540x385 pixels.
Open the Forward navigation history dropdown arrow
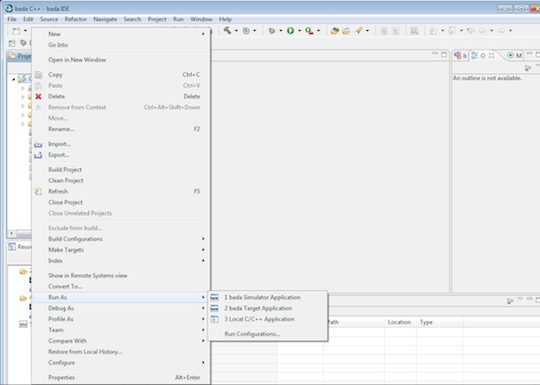(x=511, y=31)
